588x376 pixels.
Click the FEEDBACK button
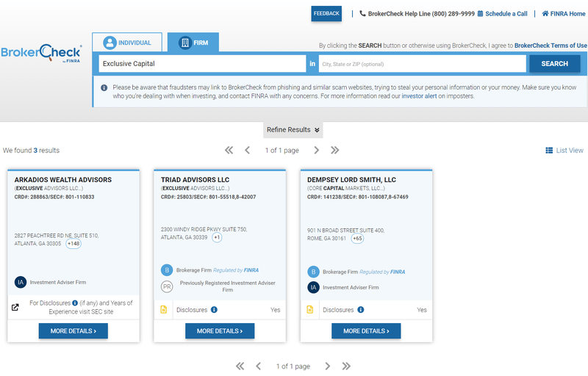[326, 13]
